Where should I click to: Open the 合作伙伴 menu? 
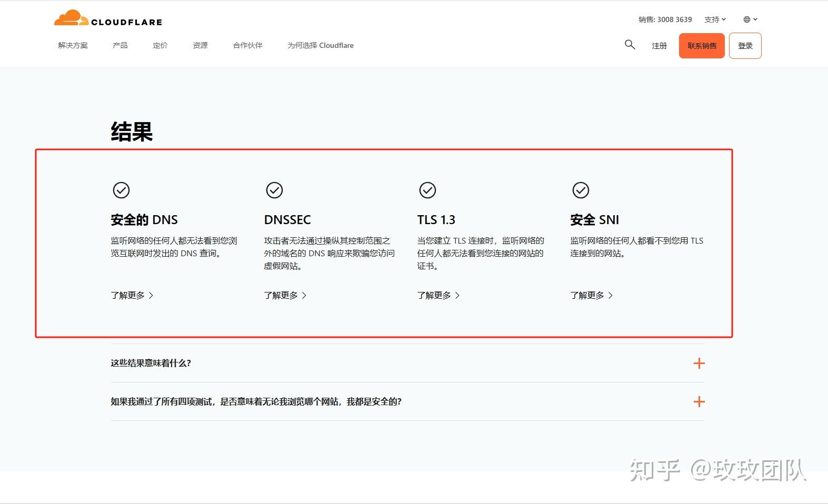point(247,45)
